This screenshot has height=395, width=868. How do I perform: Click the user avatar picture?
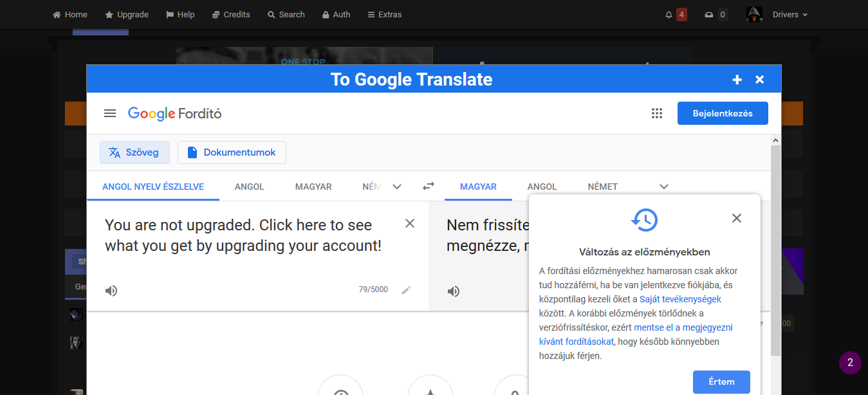(x=754, y=14)
